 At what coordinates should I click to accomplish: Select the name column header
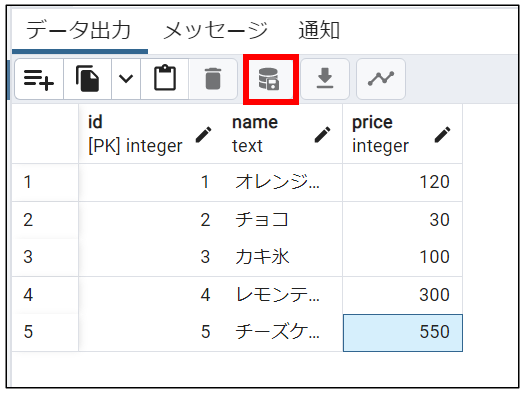[282, 134]
